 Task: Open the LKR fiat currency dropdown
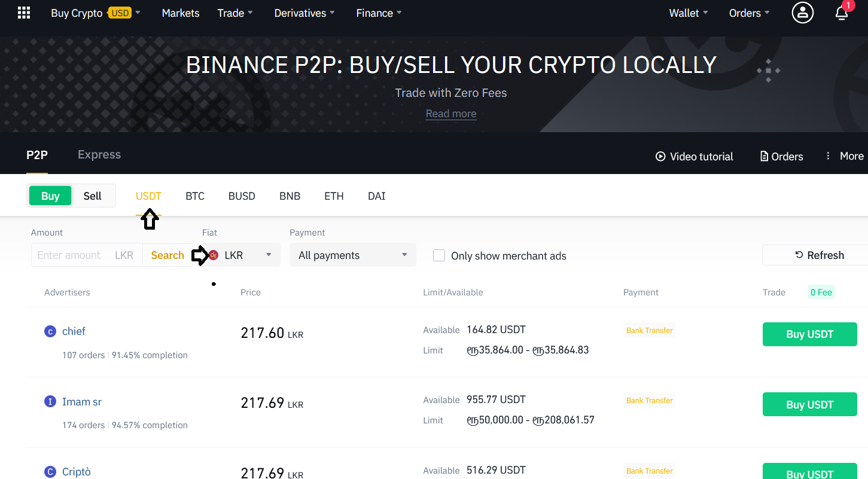point(242,255)
